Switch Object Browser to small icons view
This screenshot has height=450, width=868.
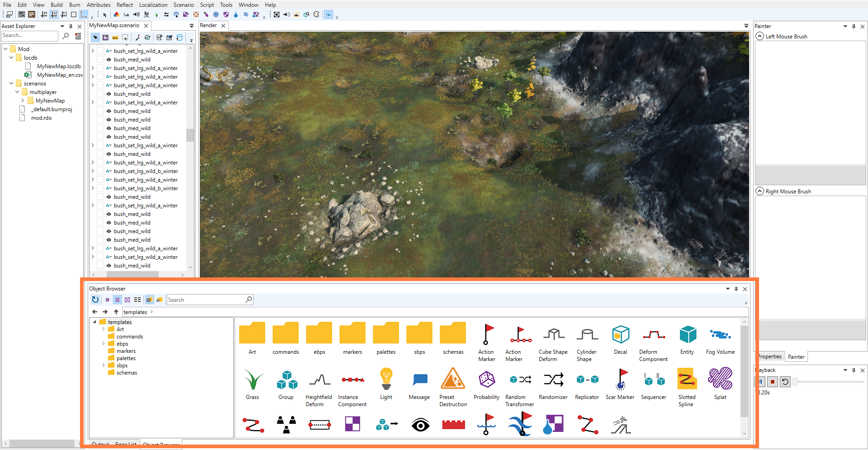107,300
